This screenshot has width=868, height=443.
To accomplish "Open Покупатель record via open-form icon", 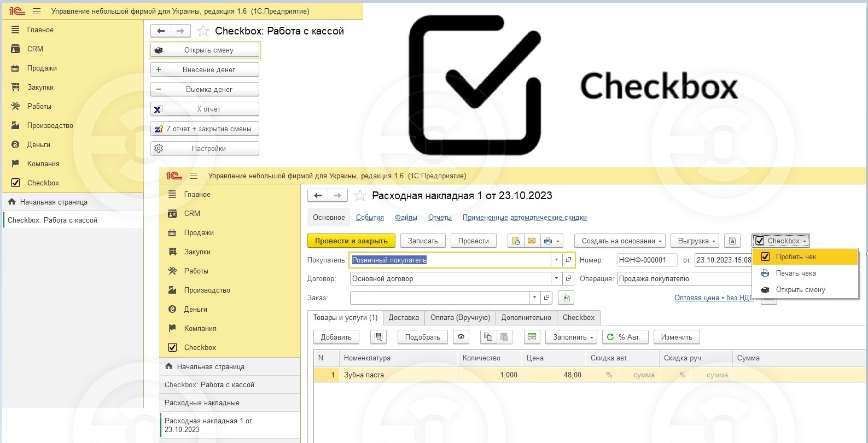I will pos(568,260).
